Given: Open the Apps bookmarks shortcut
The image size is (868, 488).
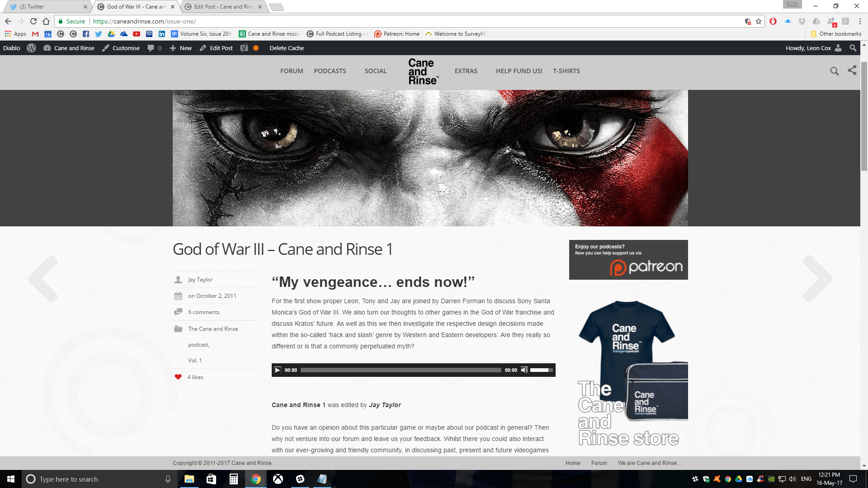Looking at the screenshot, I should (15, 34).
